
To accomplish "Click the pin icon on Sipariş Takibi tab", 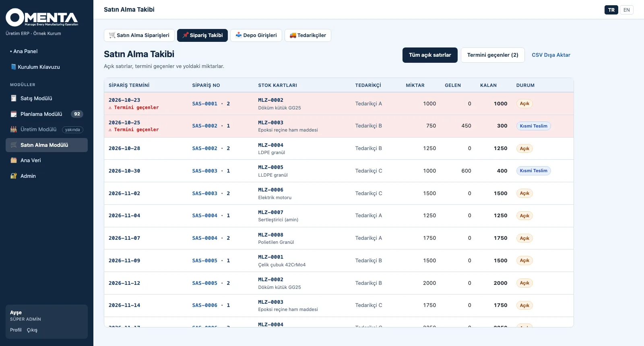I will (x=186, y=35).
